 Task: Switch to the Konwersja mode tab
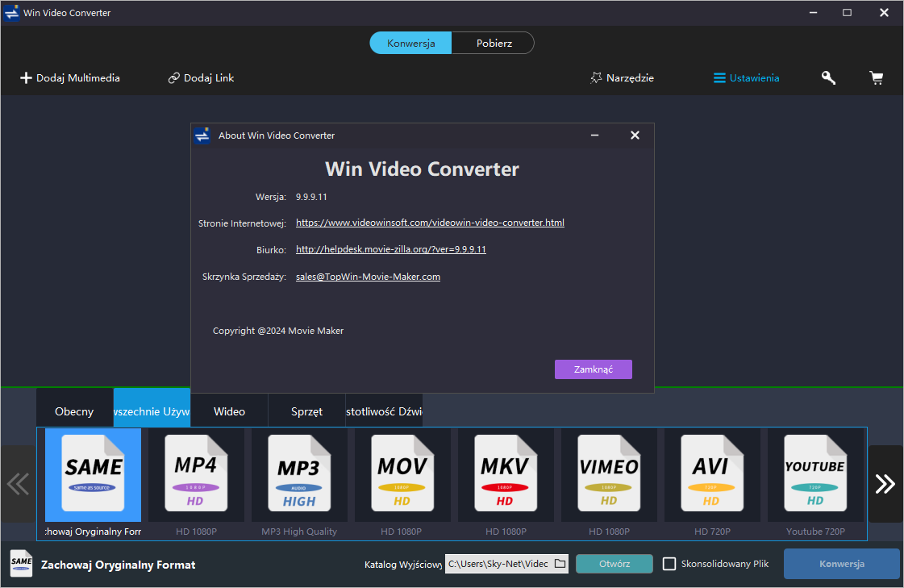(x=410, y=44)
